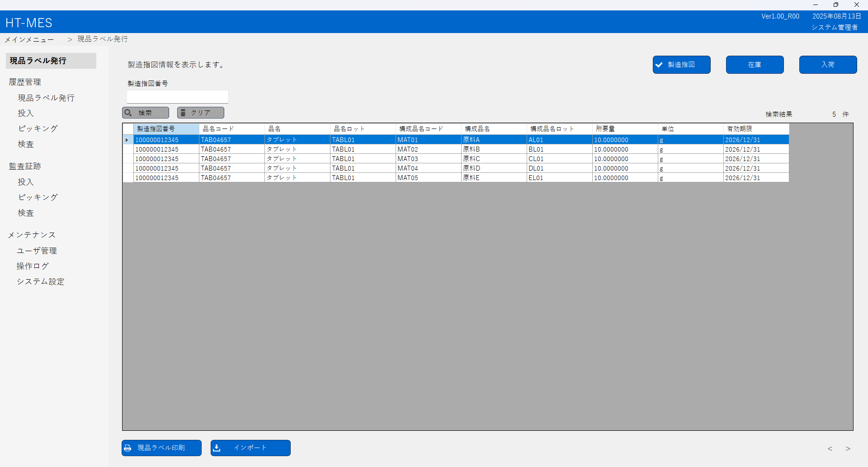Click the download icon on インポート
868x467 pixels.
(217, 448)
